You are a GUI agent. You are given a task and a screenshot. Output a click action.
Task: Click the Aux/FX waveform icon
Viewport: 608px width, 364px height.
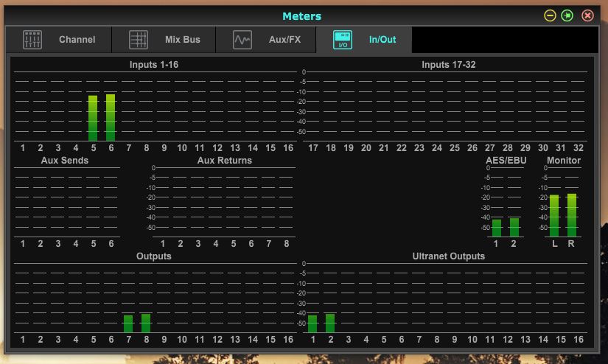coord(242,40)
